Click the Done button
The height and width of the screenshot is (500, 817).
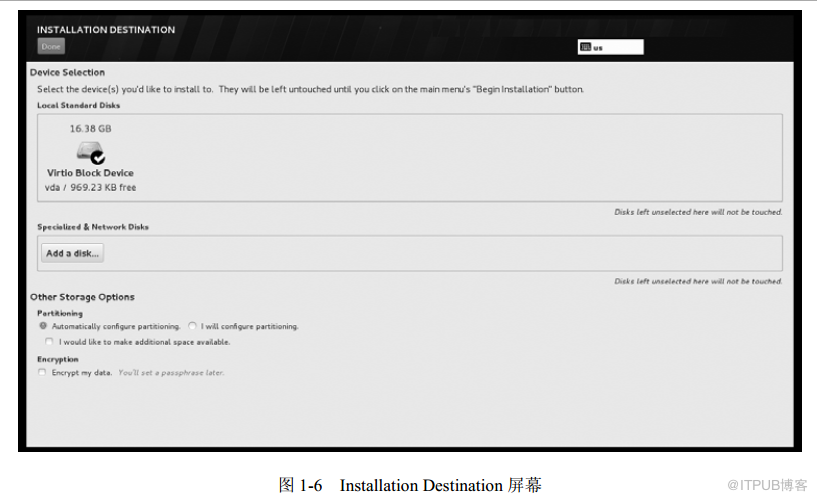click(x=51, y=46)
